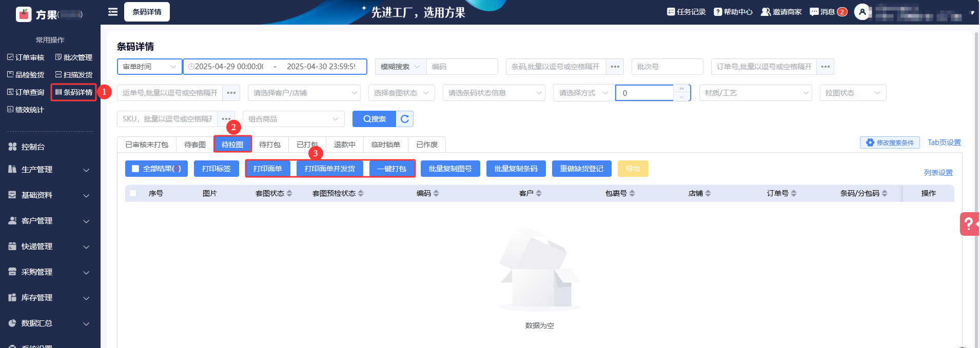Open 订单查询 shortcut in sidebar
The image size is (980, 348).
[26, 92]
